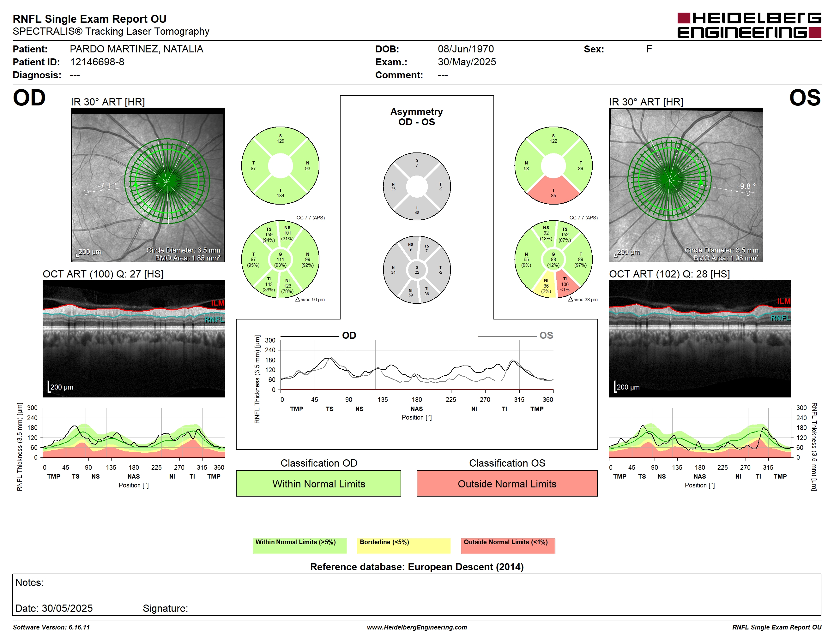Viewport: 834px width, 644px height.
Task: Click the RNFL Single Exam Report OU heading
Action: coord(90,19)
